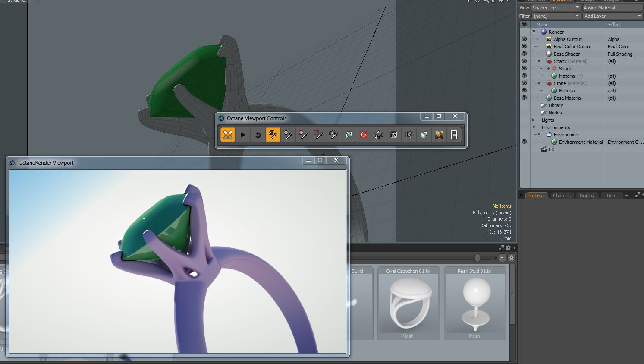Collapse the Environments group
This screenshot has width=644, height=364.
(x=534, y=127)
